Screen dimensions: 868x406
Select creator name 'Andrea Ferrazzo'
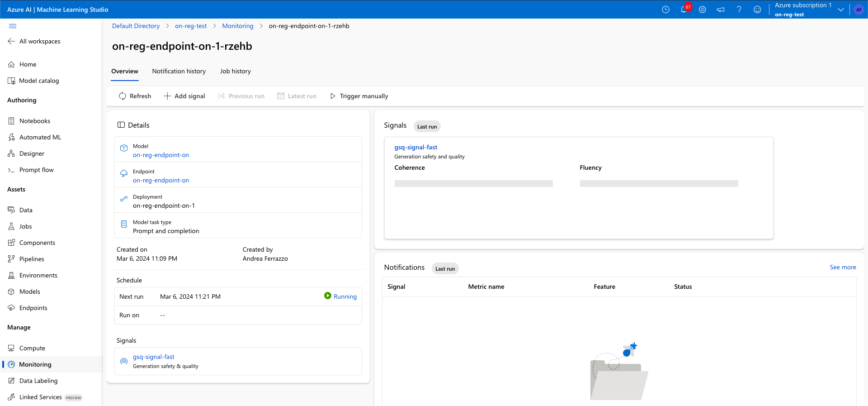pos(265,258)
